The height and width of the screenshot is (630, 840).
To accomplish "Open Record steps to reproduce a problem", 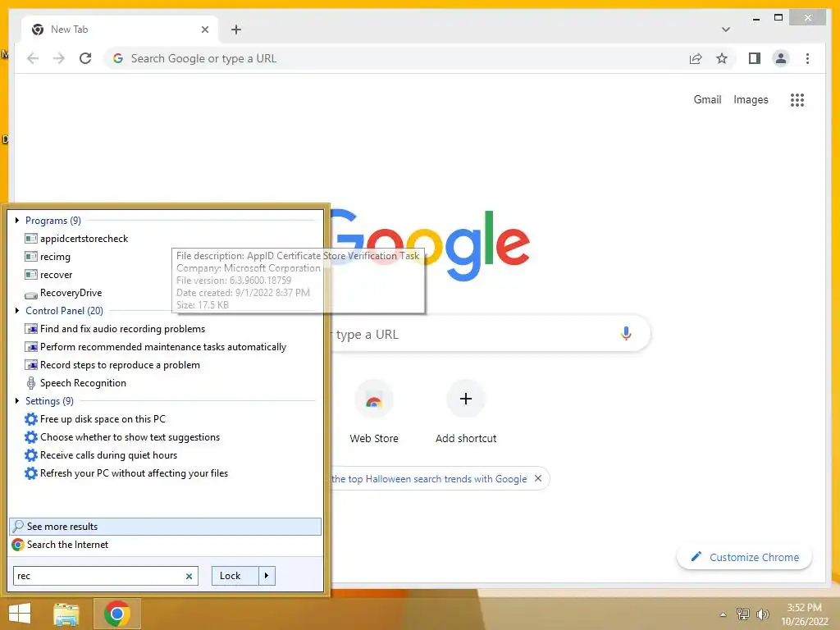I will 112,365.
